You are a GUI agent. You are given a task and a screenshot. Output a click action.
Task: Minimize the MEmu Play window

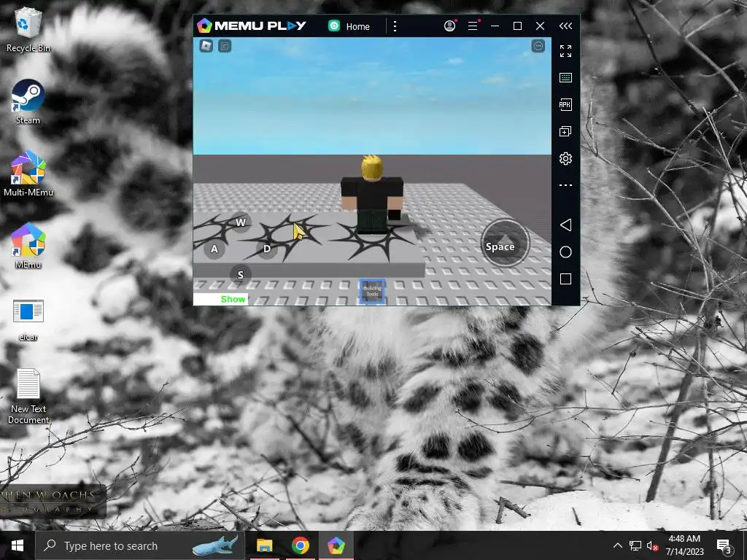tap(495, 26)
